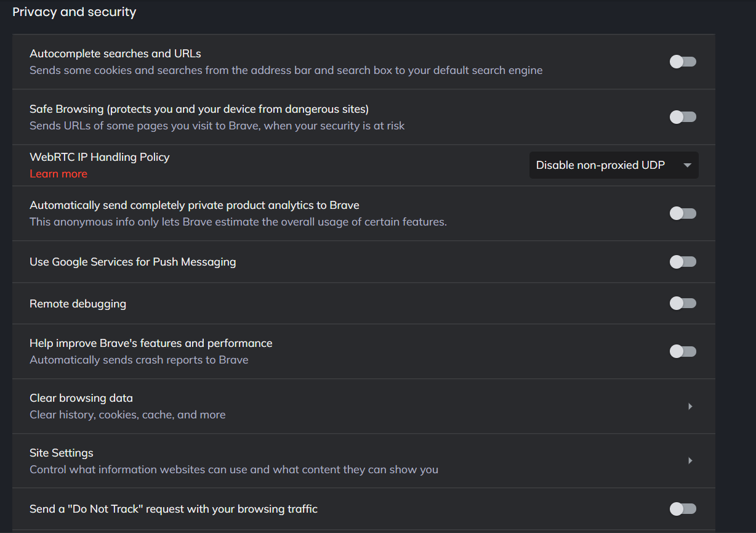Open the Clear browsing data title

(x=81, y=398)
